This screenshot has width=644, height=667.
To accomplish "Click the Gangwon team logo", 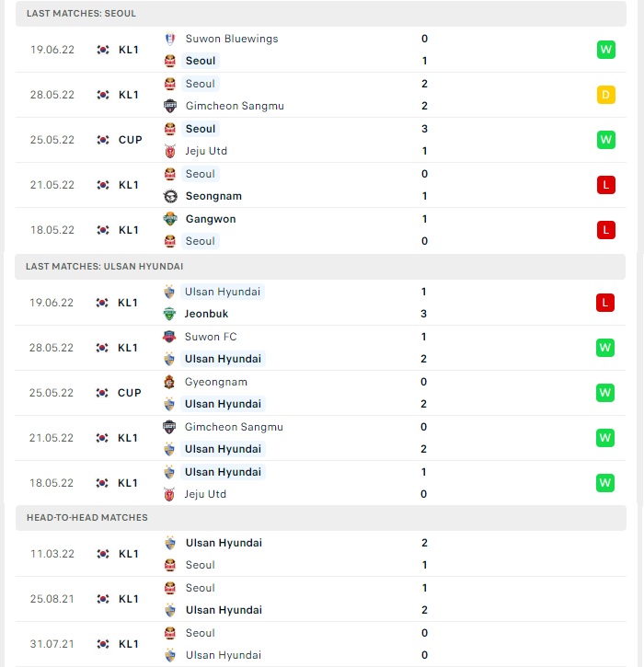I will coord(170,219).
